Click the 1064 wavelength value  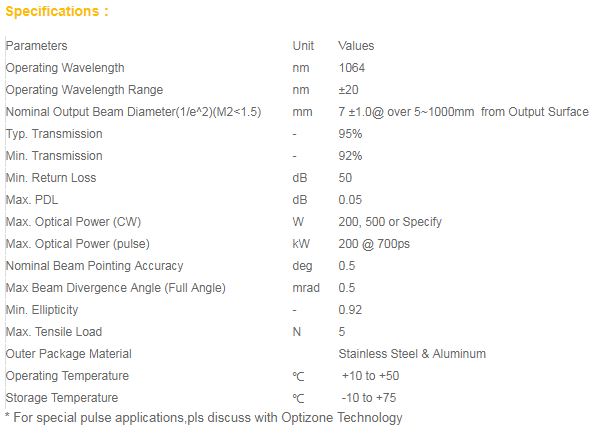[352, 68]
